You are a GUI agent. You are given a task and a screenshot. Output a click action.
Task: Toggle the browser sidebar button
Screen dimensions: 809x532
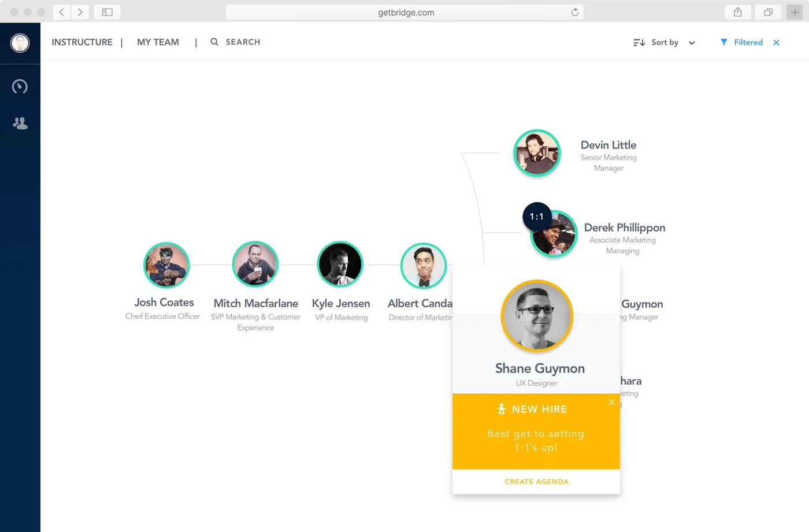[x=107, y=12]
